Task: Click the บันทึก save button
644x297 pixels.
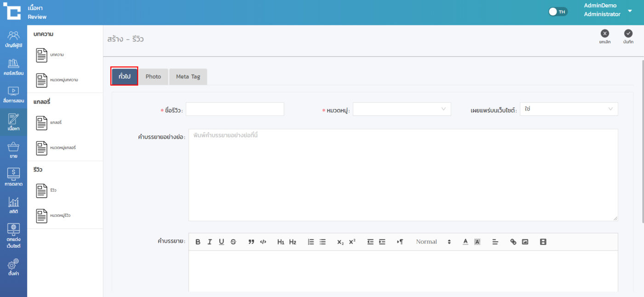Action: click(x=628, y=36)
